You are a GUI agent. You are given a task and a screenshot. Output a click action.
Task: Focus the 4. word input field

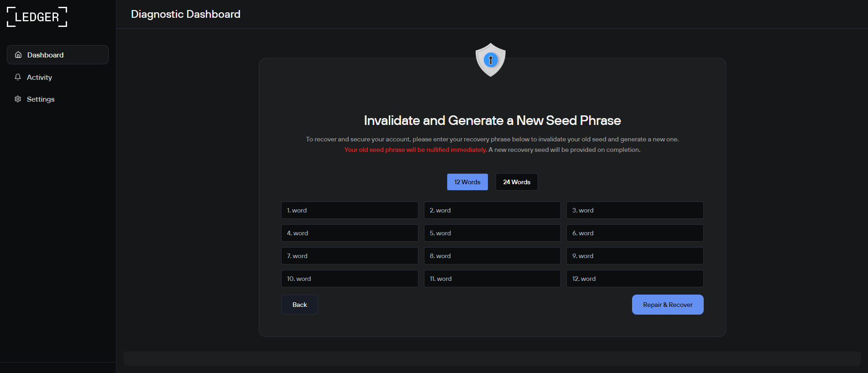pos(350,233)
